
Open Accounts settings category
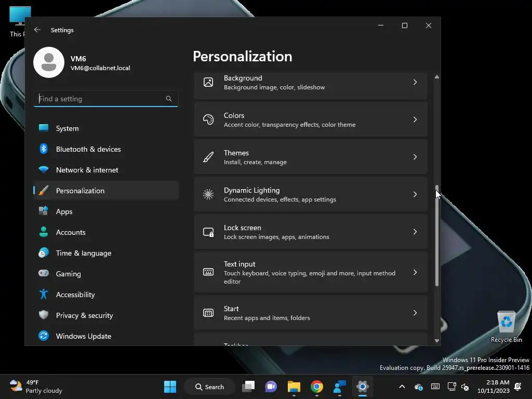pyautogui.click(x=106, y=232)
